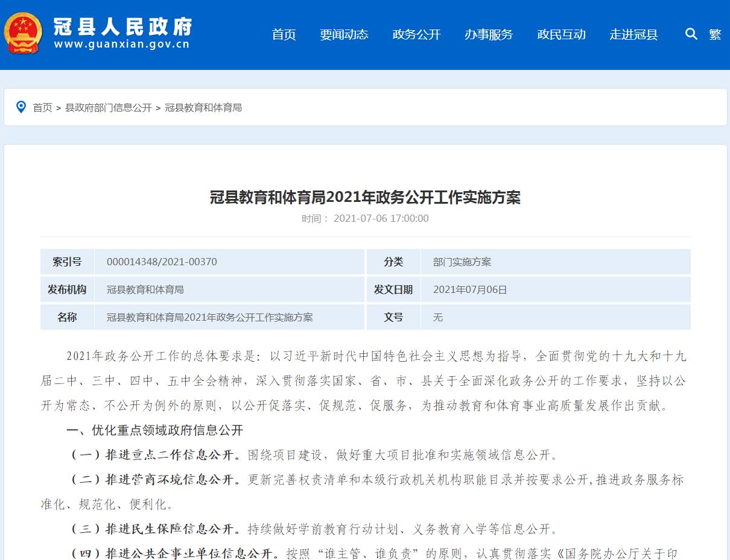Open the 政务公开 navigation item
Image resolution: width=730 pixels, height=560 pixels.
pos(416,34)
